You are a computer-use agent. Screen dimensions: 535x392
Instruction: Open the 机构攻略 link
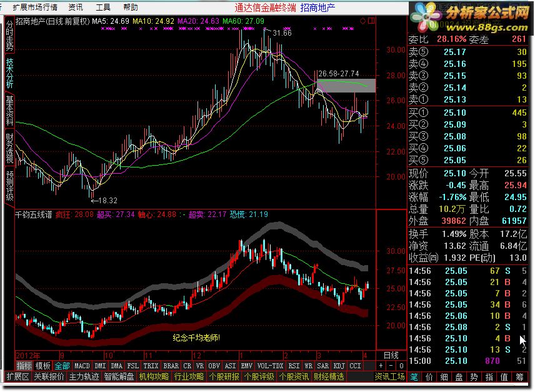(154, 376)
